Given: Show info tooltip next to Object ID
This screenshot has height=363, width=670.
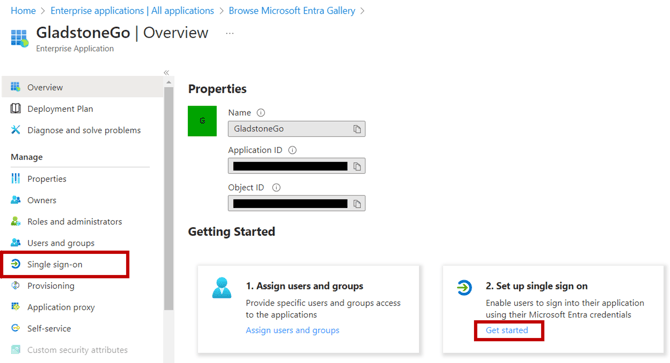Looking at the screenshot, I should click(x=276, y=187).
